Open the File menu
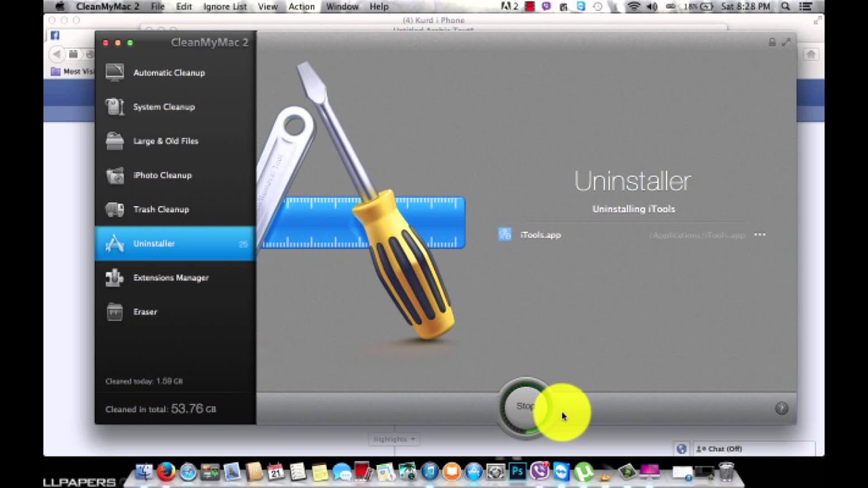The height and width of the screenshot is (488, 868). (x=158, y=7)
